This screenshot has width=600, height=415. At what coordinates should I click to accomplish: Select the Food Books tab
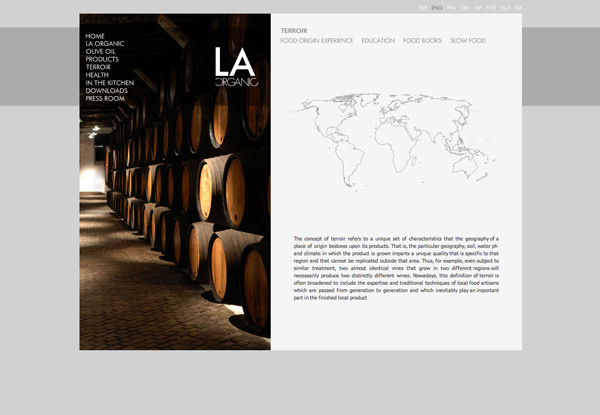(422, 41)
